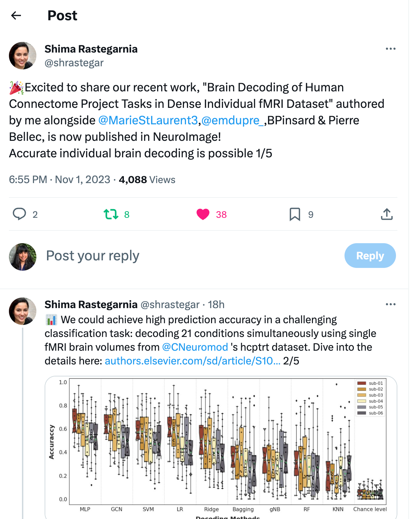Click Shima Rastegarnia's top profile picture
This screenshot has height=519, width=420.
(x=23, y=56)
